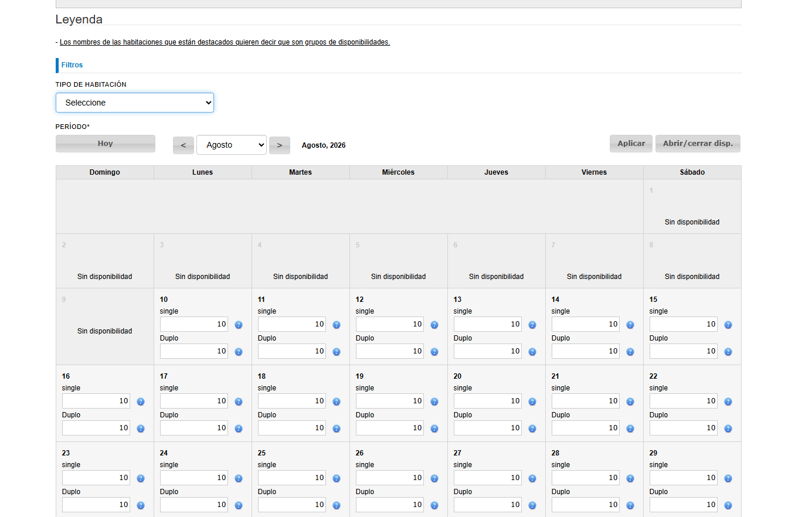Select Duplo availability field on day 19

(390, 428)
